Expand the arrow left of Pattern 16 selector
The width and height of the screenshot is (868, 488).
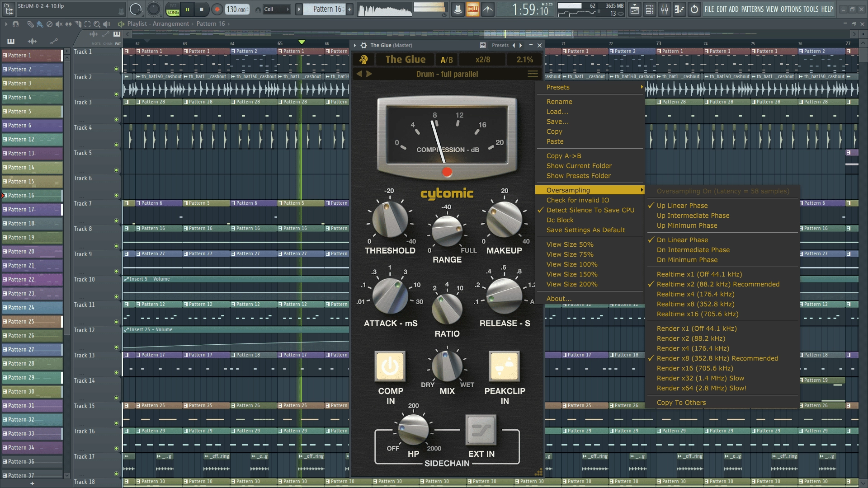[299, 9]
